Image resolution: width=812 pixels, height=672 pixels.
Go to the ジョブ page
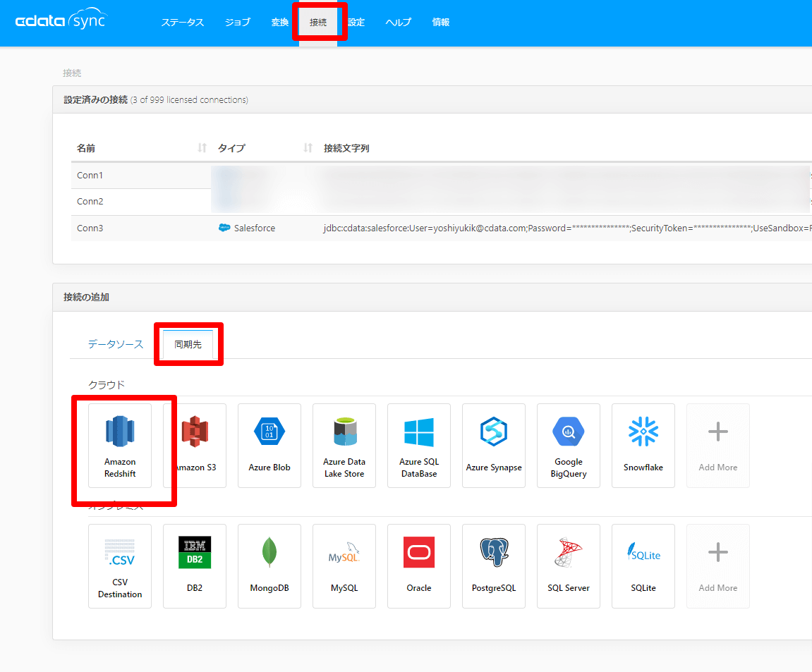point(238,23)
